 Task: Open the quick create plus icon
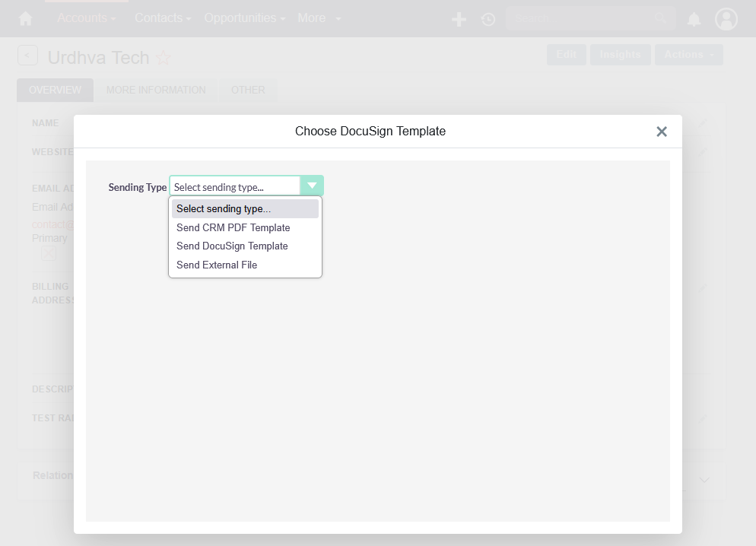coord(459,19)
